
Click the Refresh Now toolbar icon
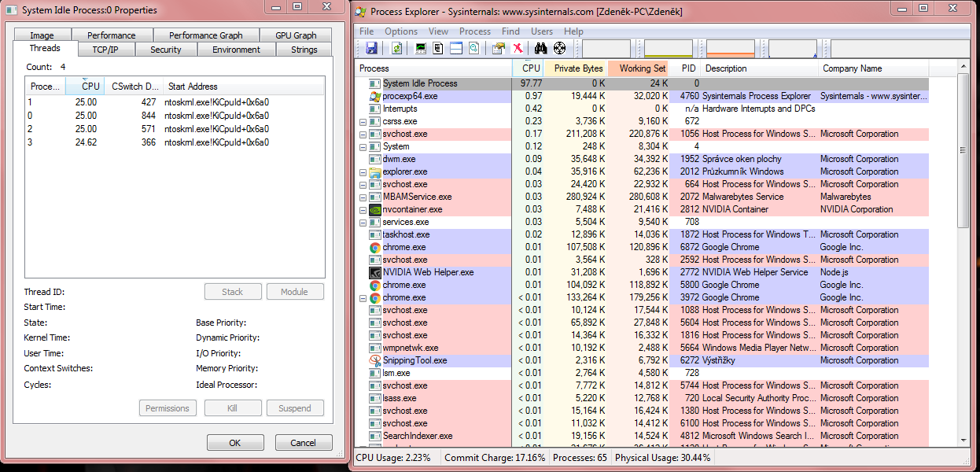point(397,49)
